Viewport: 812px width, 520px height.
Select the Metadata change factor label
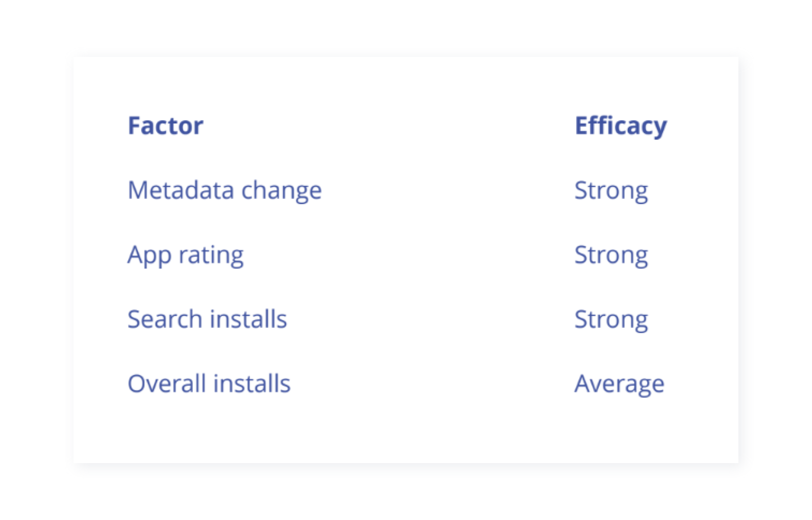224,190
